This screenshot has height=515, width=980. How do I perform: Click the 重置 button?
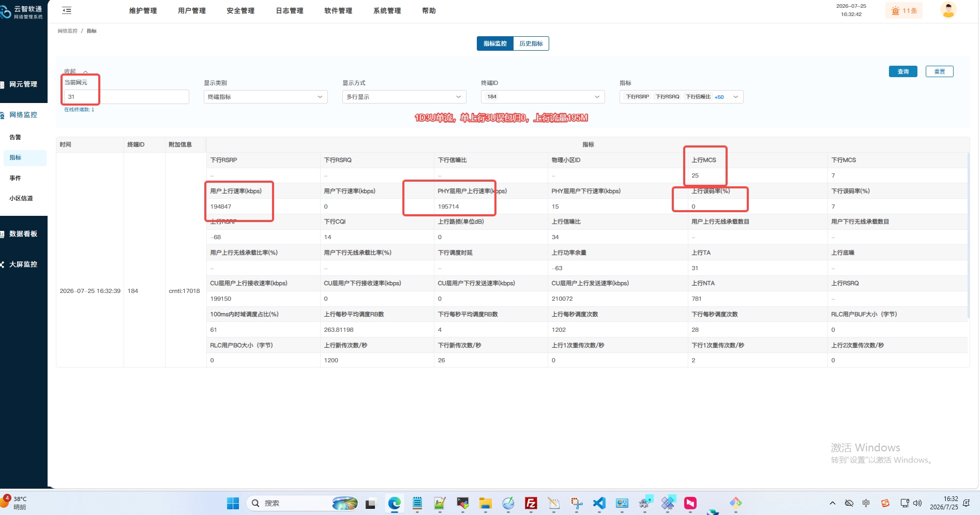(939, 71)
